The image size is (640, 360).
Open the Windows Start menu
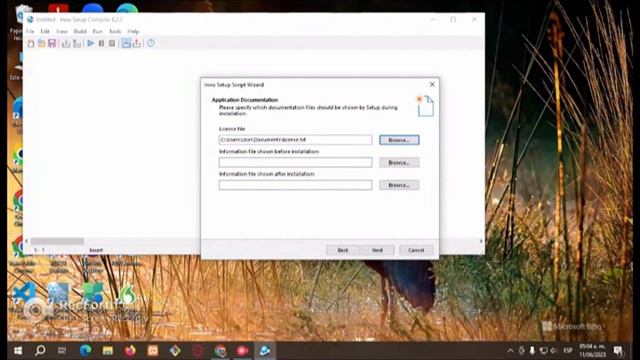[x=18, y=351]
